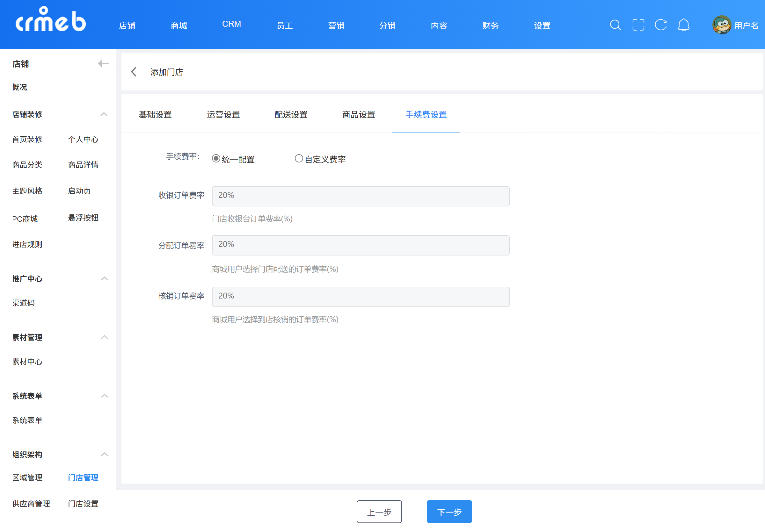Go back using the left chevron
Screen dimensions: 765x532
pos(134,72)
